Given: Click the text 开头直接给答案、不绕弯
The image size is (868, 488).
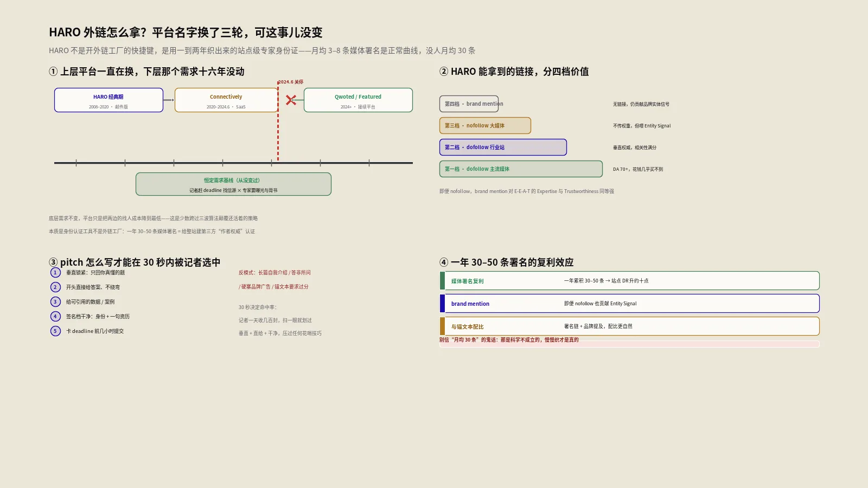Looking at the screenshot, I should click(x=93, y=287).
